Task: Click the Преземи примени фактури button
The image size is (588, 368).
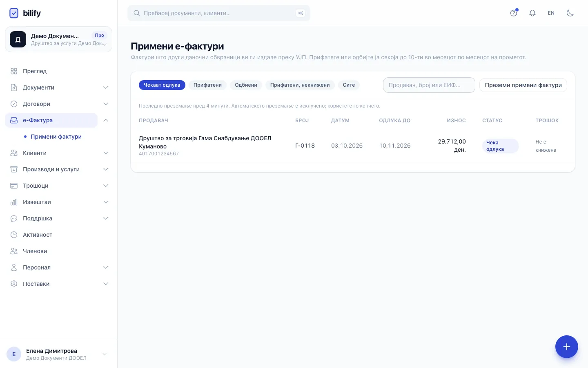Action: point(523,85)
